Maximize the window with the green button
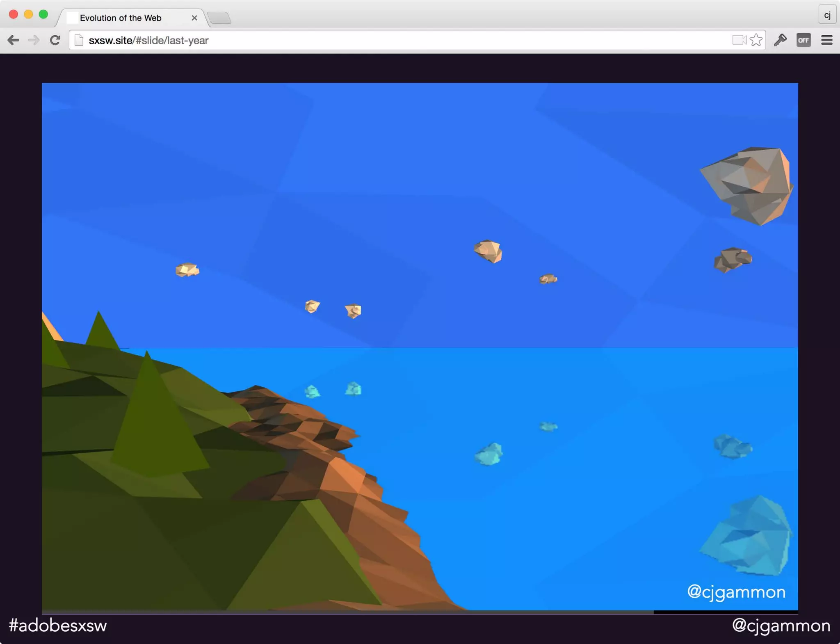Image resolution: width=840 pixels, height=644 pixels. [43, 14]
